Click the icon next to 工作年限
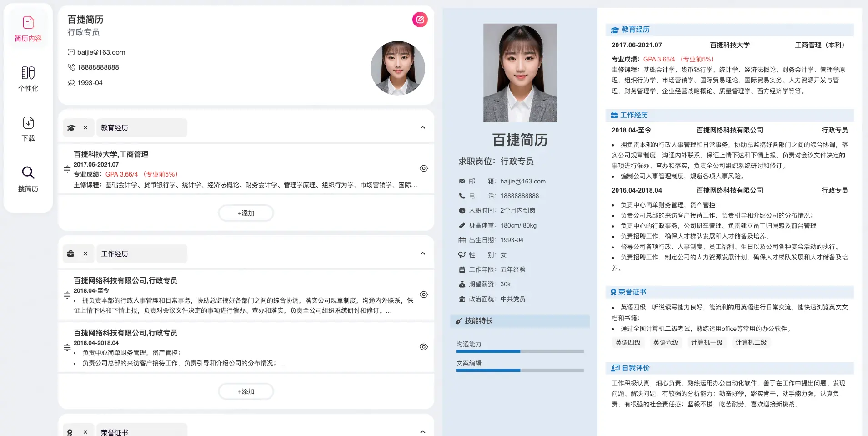Viewport: 868px width, 436px height. [x=462, y=269]
